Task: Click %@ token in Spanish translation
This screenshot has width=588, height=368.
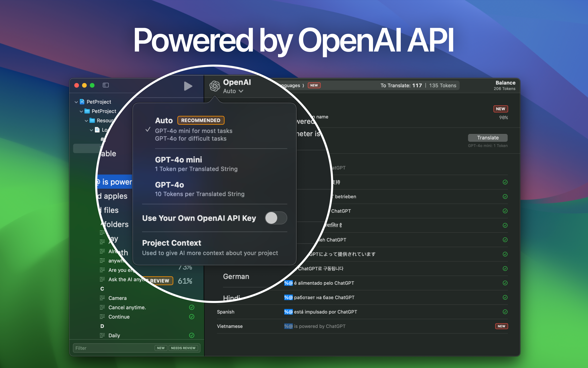Action: [288, 312]
